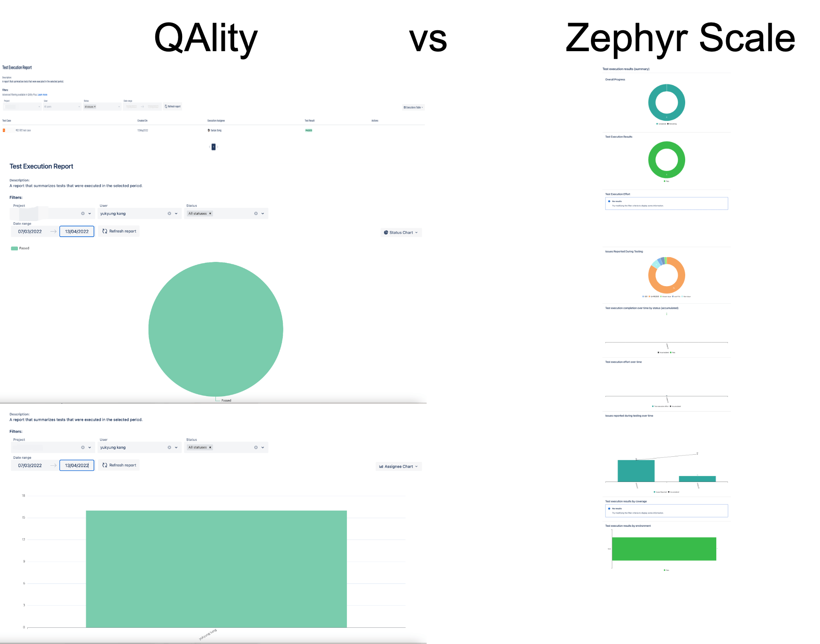Clear the User filter in Assignee Chart view

point(169,447)
